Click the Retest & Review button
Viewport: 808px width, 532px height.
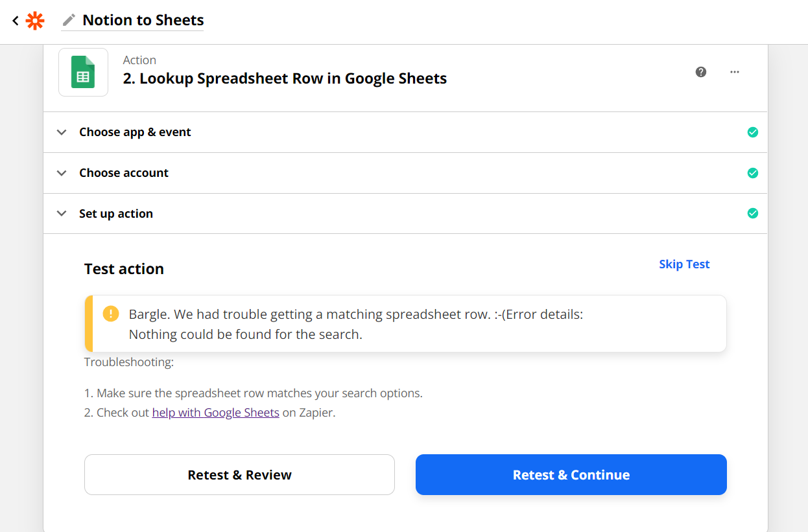tap(239, 474)
